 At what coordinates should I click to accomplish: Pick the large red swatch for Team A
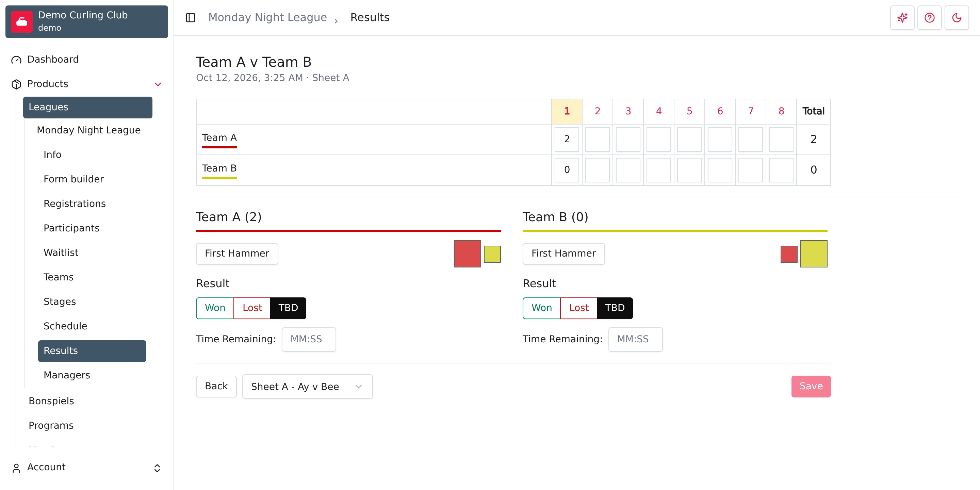coord(467,254)
